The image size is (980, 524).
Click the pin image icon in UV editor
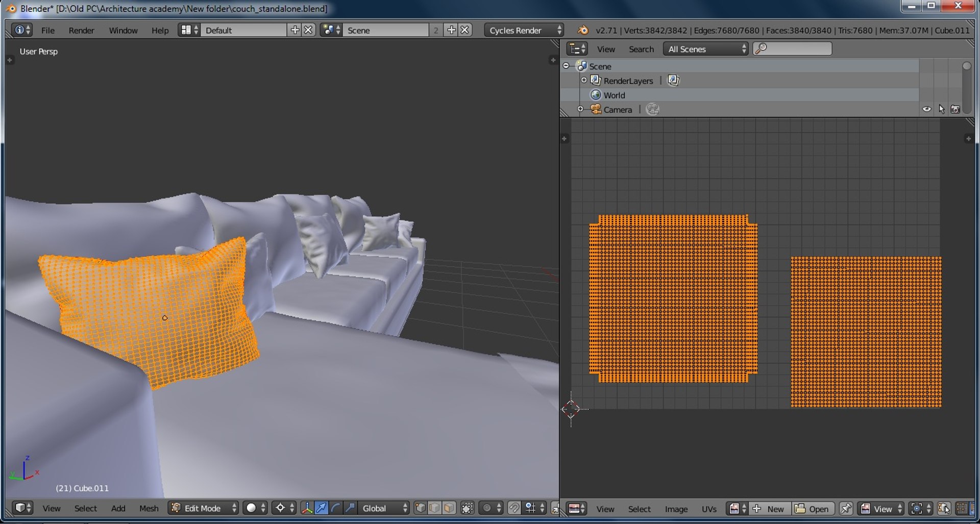click(x=846, y=509)
